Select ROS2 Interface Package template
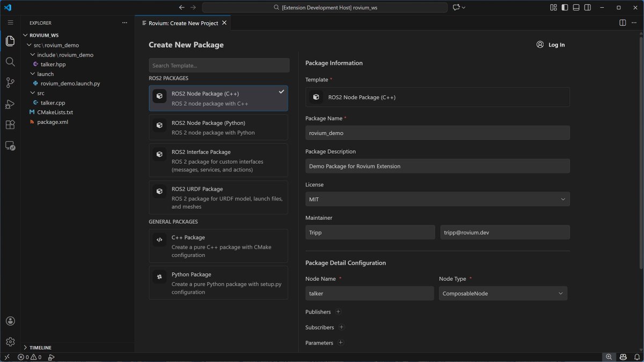The width and height of the screenshot is (644, 362). pyautogui.click(x=218, y=160)
